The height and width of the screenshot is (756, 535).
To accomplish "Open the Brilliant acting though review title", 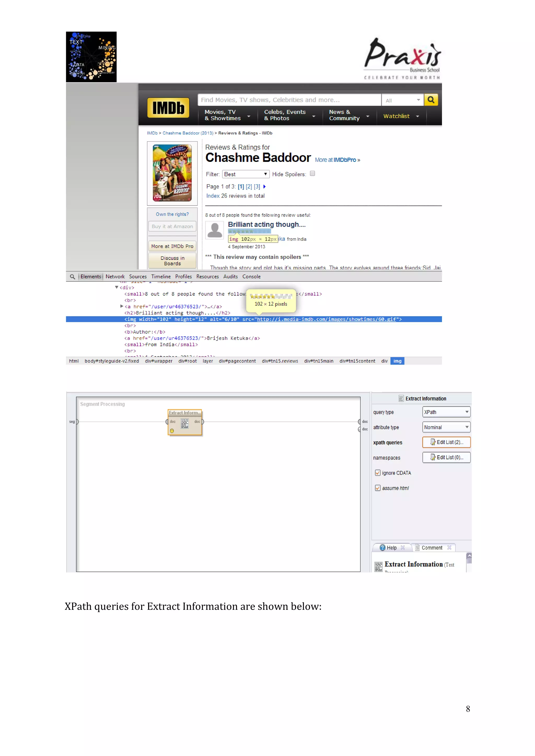I will click(266, 225).
